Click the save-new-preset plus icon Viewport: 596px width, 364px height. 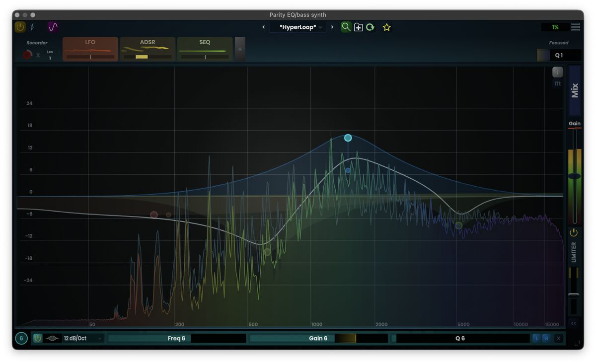(x=358, y=27)
